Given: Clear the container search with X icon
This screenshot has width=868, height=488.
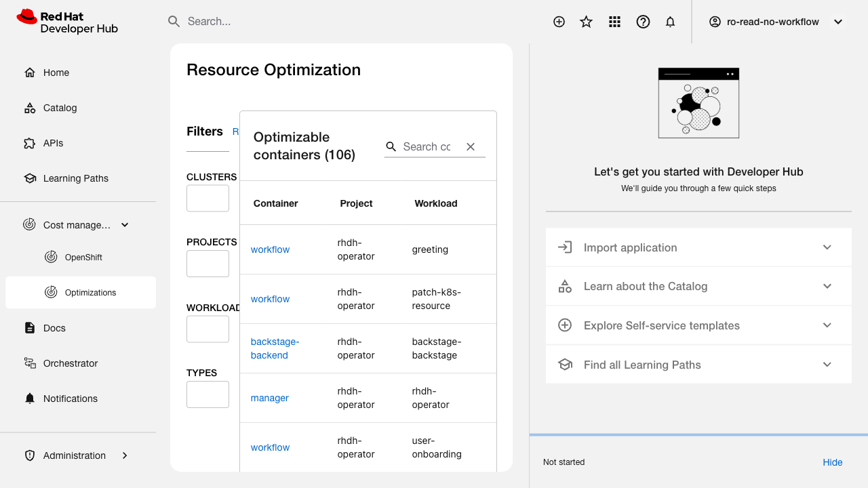Looking at the screenshot, I should click(x=471, y=146).
